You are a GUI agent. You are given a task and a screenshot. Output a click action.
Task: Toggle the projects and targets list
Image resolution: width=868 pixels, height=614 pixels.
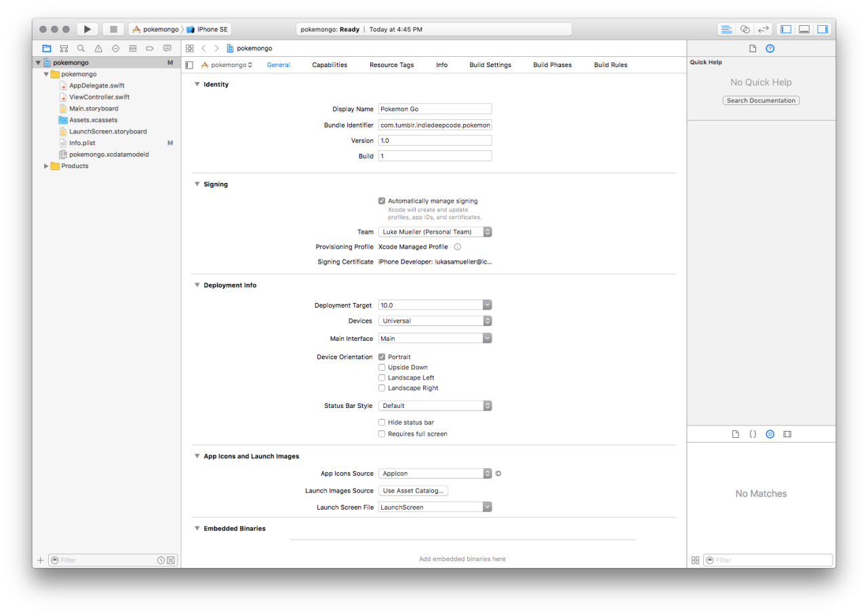tap(189, 65)
